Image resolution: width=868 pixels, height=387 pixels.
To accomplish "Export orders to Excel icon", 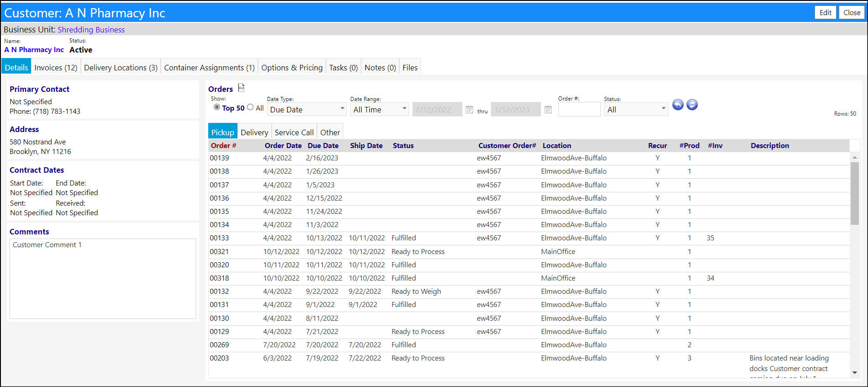I will (x=242, y=87).
